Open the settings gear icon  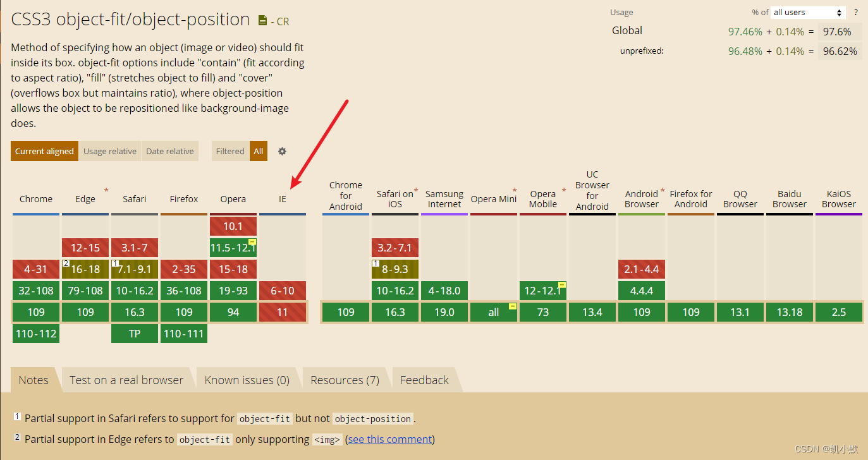(x=282, y=151)
